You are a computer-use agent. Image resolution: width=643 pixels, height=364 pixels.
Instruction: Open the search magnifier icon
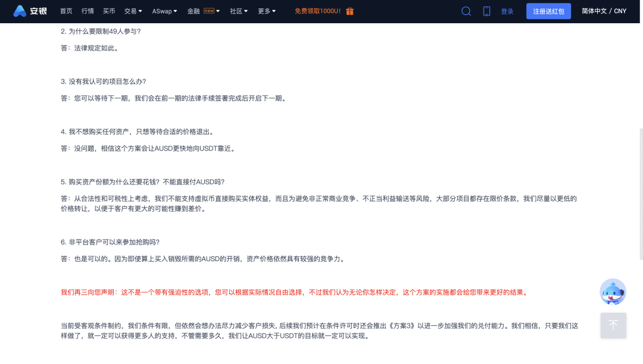[x=466, y=11]
